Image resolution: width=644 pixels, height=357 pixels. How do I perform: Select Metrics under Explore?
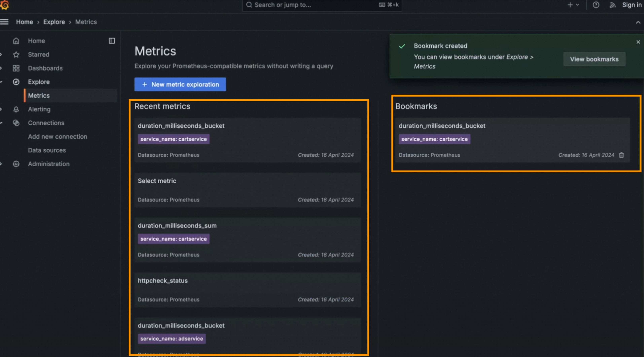[x=70, y=95]
